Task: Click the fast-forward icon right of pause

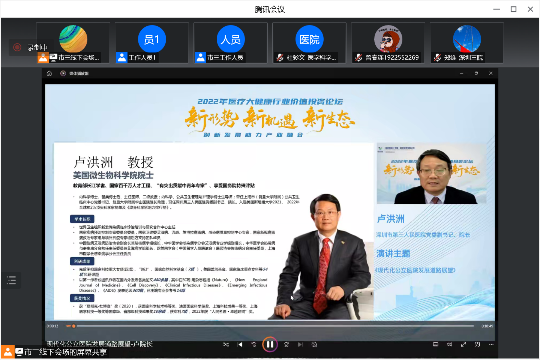Action: pos(286,344)
